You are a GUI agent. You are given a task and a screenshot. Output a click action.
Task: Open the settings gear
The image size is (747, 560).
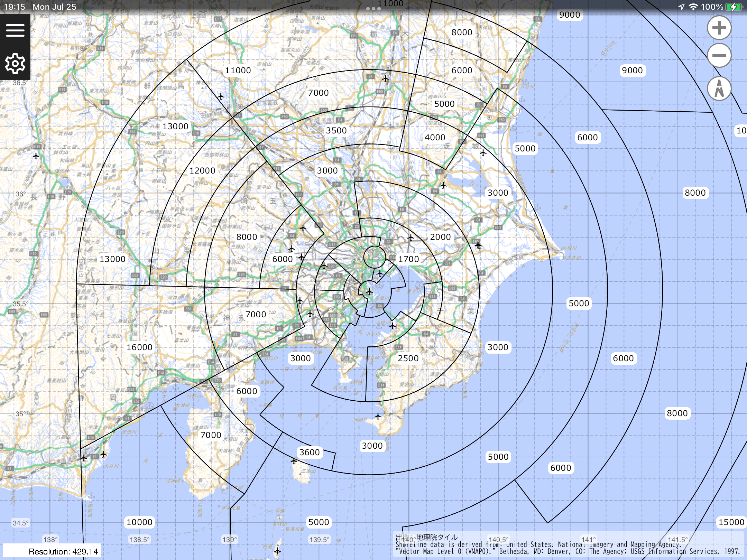15,63
